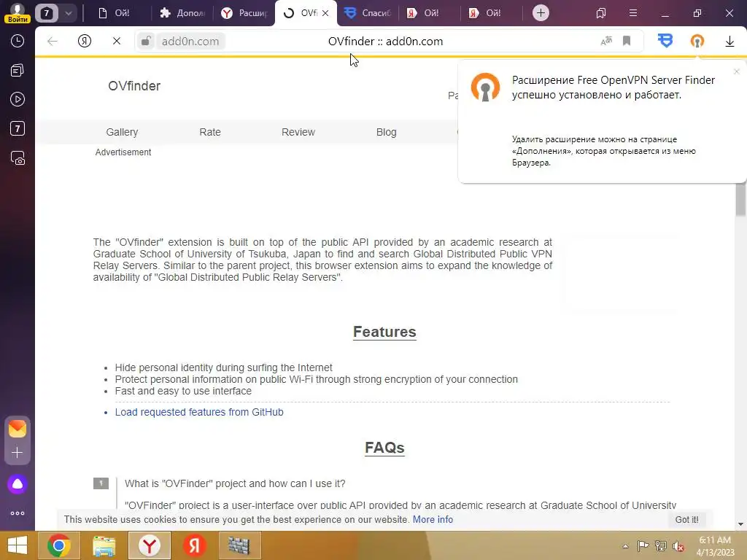
Task: Add a new sidebar shortcut with plus
Action: coord(18,452)
